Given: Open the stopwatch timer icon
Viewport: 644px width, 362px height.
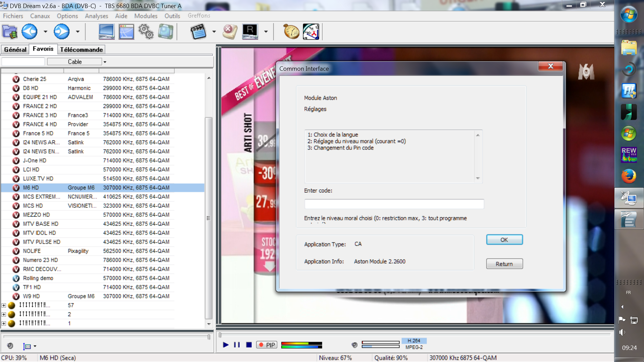Looking at the screenshot, I should pyautogui.click(x=291, y=32).
